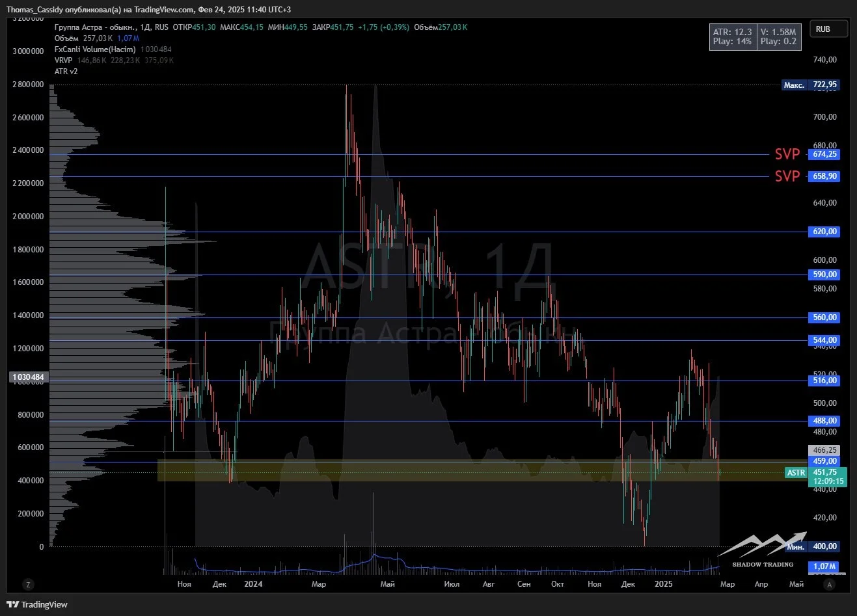Click the Мин. 400,00 price marker
Viewport: 857px width, 616px height.
[811, 546]
